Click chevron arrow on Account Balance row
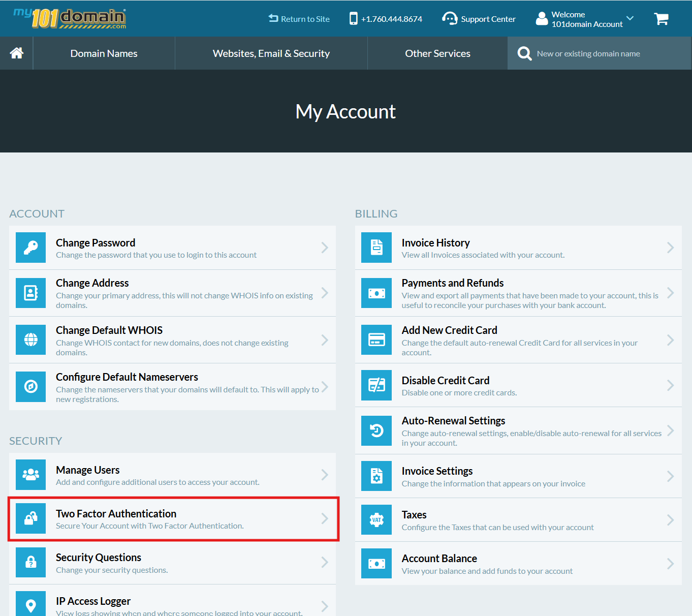This screenshot has height=616, width=692. [670, 564]
